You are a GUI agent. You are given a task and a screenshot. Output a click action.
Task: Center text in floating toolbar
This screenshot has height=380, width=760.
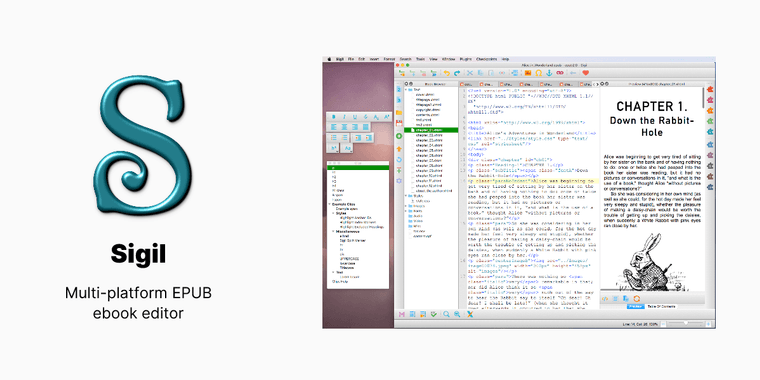coord(344,127)
